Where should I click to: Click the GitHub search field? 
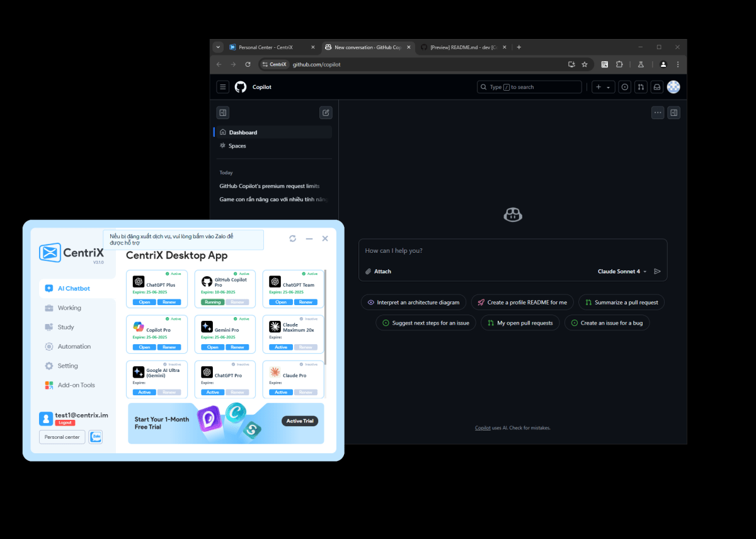[529, 86]
